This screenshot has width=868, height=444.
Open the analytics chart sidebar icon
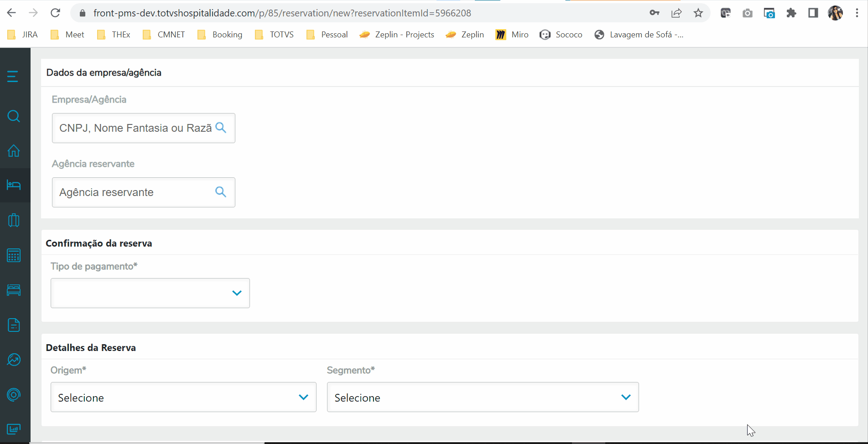14,360
